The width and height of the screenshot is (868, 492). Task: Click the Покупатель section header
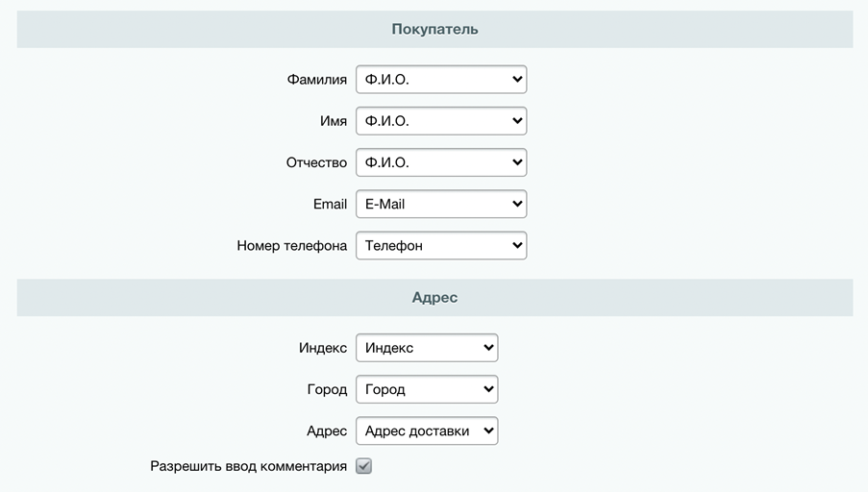coord(434,29)
